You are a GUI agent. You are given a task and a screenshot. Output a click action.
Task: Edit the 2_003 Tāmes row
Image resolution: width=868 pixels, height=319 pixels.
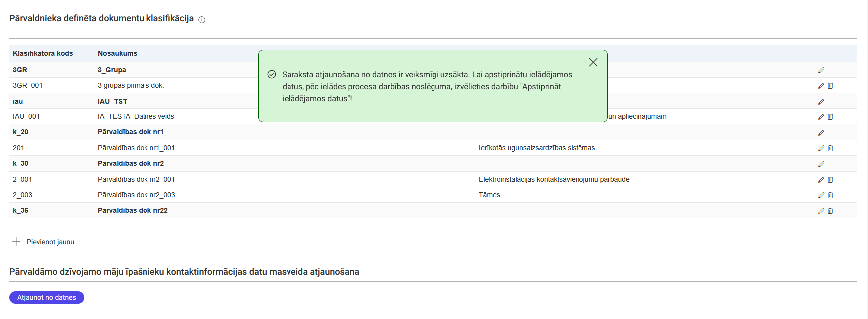pos(821,195)
